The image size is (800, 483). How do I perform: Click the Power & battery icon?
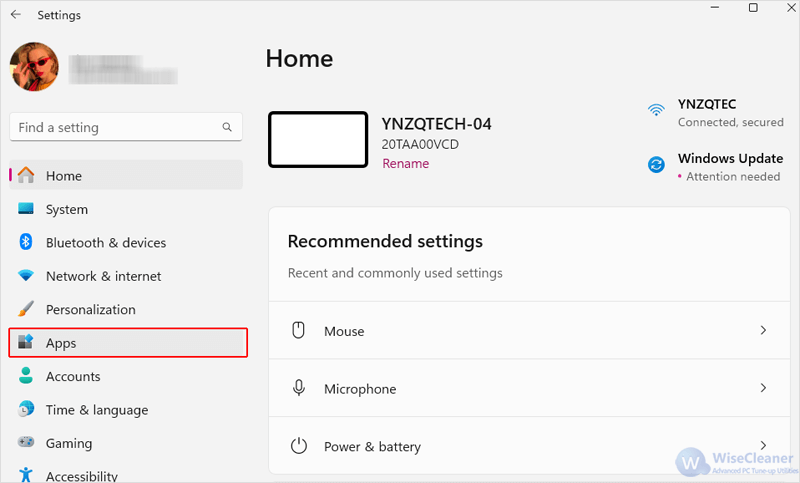[299, 446]
